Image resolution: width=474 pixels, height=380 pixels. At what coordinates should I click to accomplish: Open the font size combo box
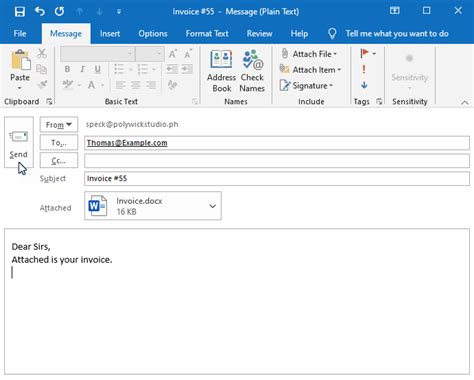(x=150, y=54)
